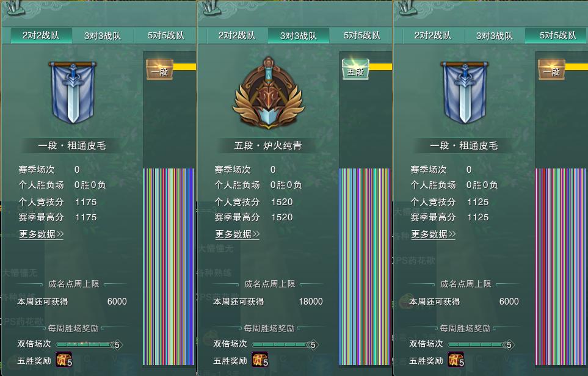Expand 更多数据>> in right panel
588x376 pixels.
tap(433, 234)
